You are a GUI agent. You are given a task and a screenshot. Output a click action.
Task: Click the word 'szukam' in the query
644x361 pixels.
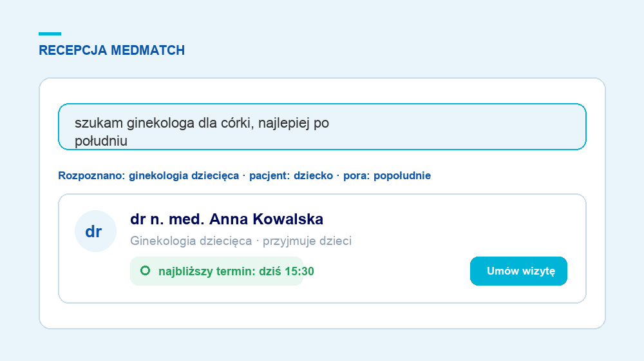coord(99,123)
